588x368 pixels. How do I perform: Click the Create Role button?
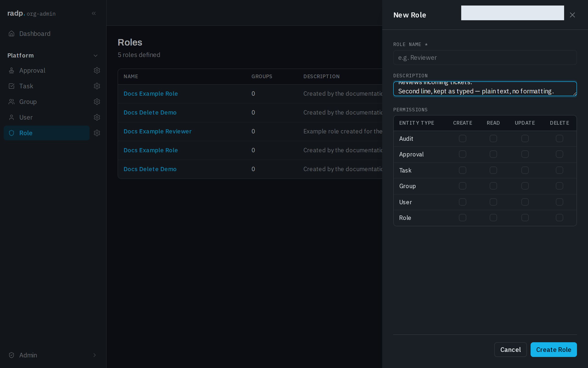(553, 350)
